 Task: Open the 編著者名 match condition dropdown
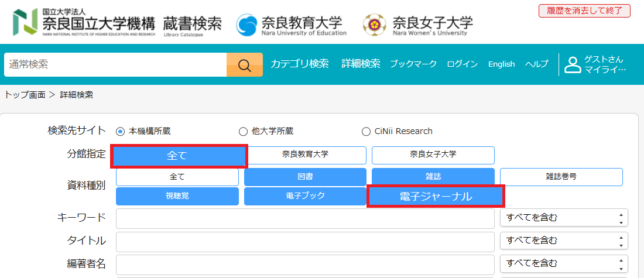click(564, 263)
